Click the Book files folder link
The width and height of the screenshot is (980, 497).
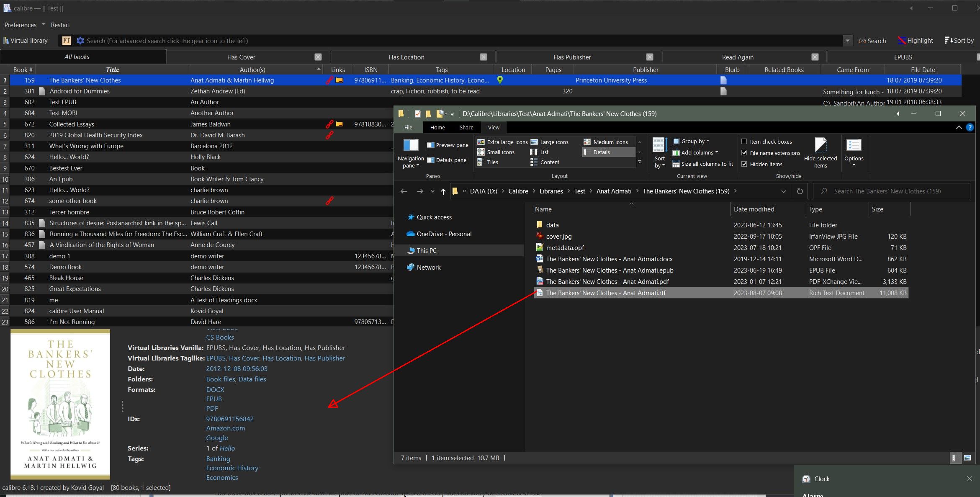coord(221,379)
